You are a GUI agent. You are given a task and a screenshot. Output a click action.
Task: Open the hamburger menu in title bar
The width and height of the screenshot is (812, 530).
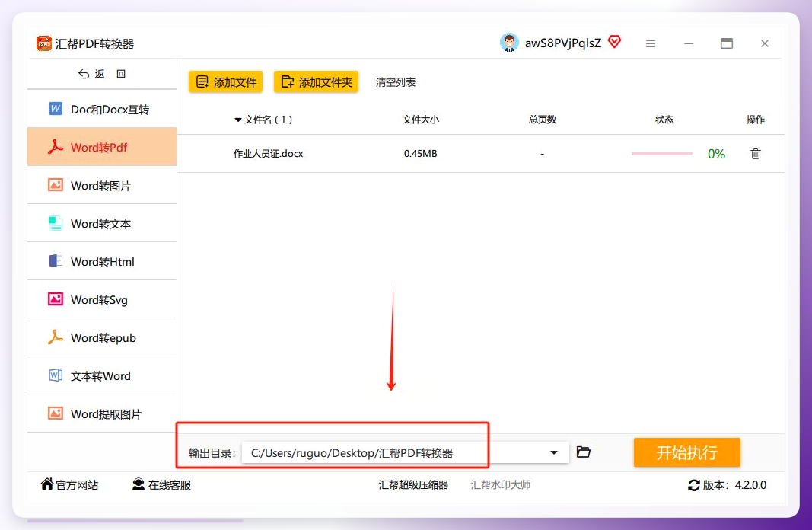(x=651, y=43)
